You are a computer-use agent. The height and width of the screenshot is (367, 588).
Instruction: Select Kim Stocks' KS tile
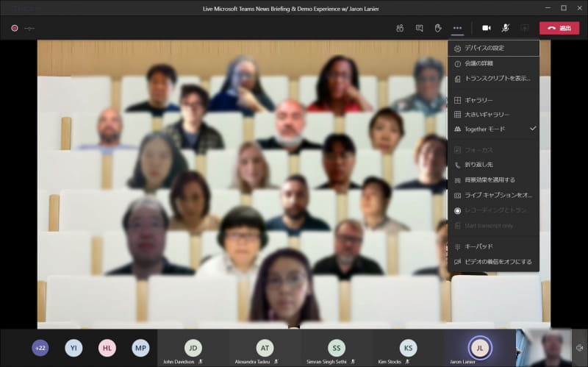(x=408, y=348)
